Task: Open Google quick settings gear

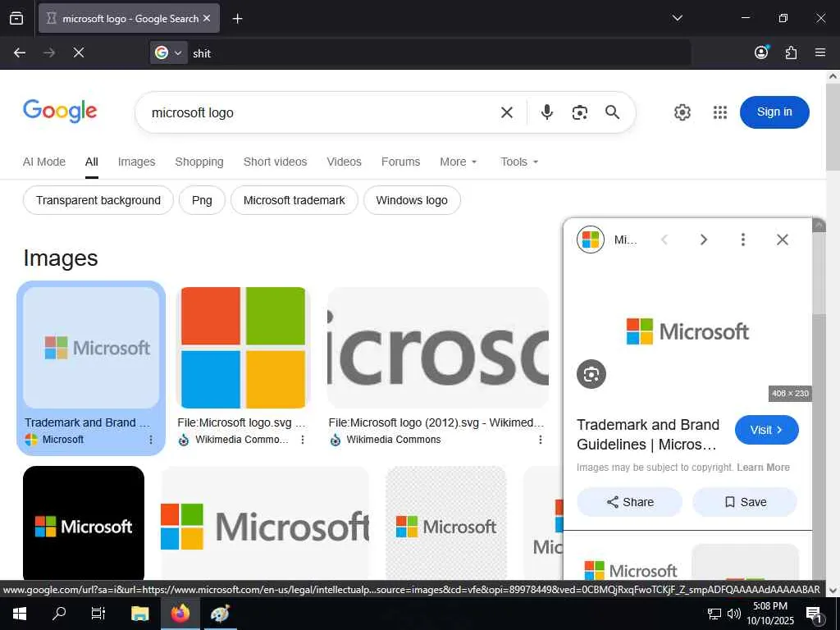Action: pos(682,112)
